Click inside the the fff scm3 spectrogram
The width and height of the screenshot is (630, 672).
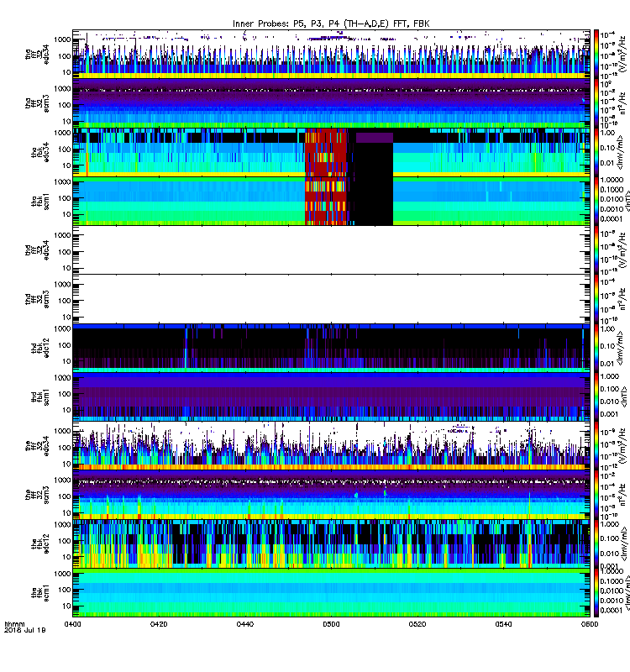(331, 494)
